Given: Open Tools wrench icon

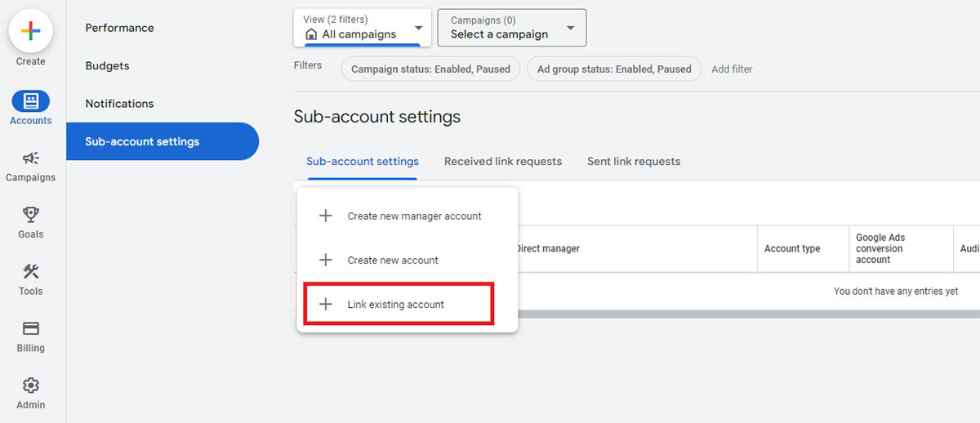Looking at the screenshot, I should click(x=30, y=272).
